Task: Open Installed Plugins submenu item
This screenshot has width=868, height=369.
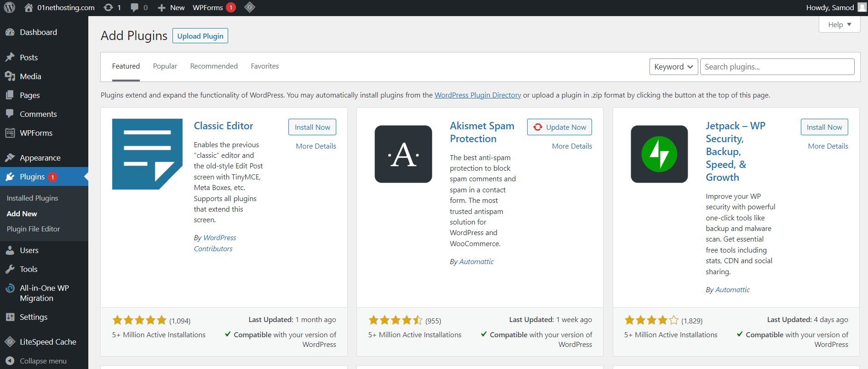Action: coord(33,198)
